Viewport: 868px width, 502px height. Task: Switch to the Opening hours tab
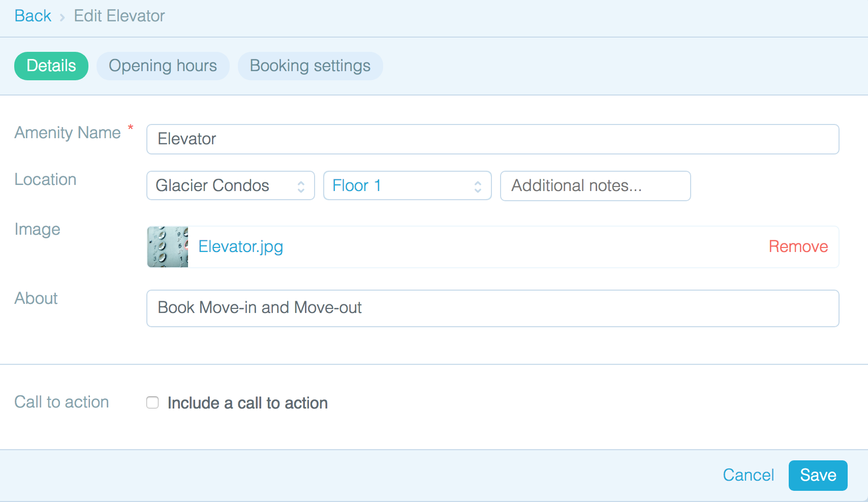point(163,66)
